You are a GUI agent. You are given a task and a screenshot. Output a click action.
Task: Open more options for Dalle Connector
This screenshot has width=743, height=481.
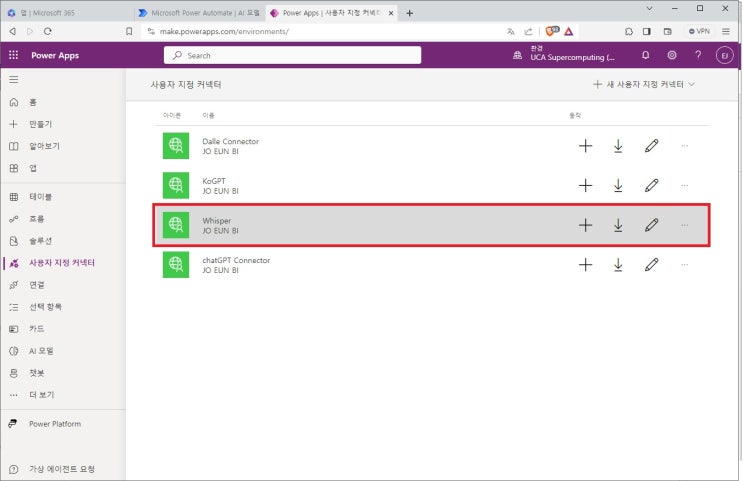pyautogui.click(x=684, y=146)
